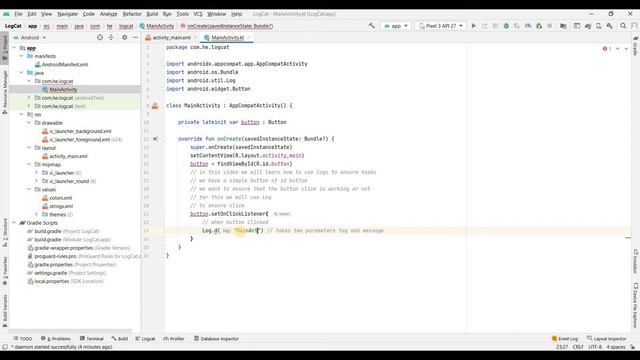Open the Project Structure folder icon
The image size is (640, 360).
click(x=563, y=26)
